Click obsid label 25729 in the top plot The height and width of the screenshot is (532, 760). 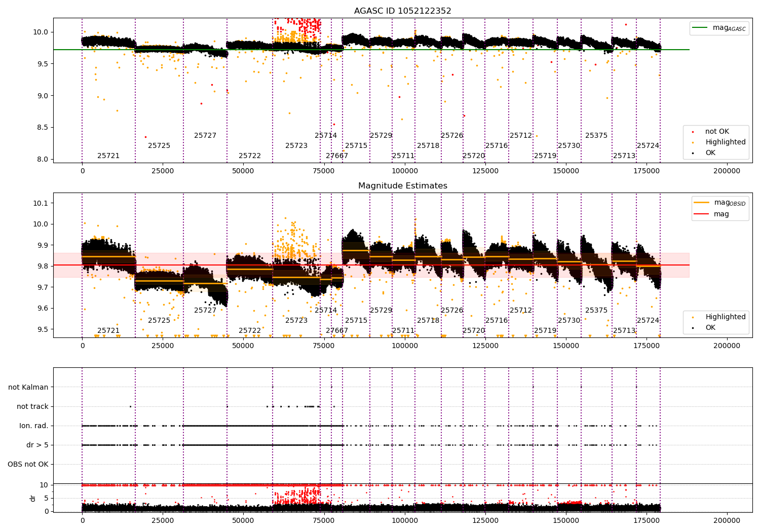(381, 136)
